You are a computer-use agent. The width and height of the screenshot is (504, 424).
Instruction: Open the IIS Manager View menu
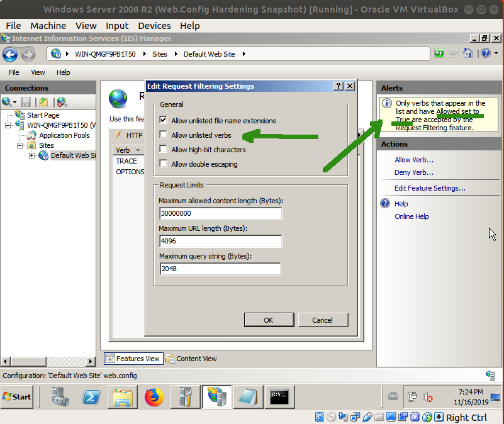(38, 72)
